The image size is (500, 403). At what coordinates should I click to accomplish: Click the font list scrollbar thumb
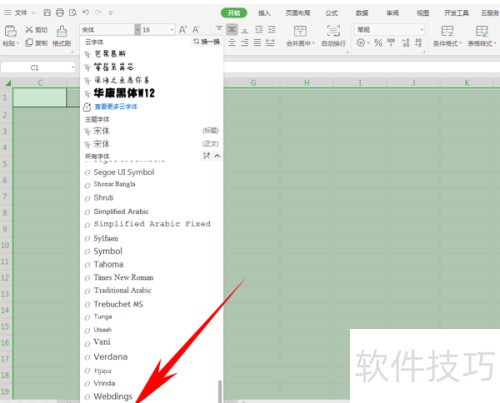pos(220,391)
